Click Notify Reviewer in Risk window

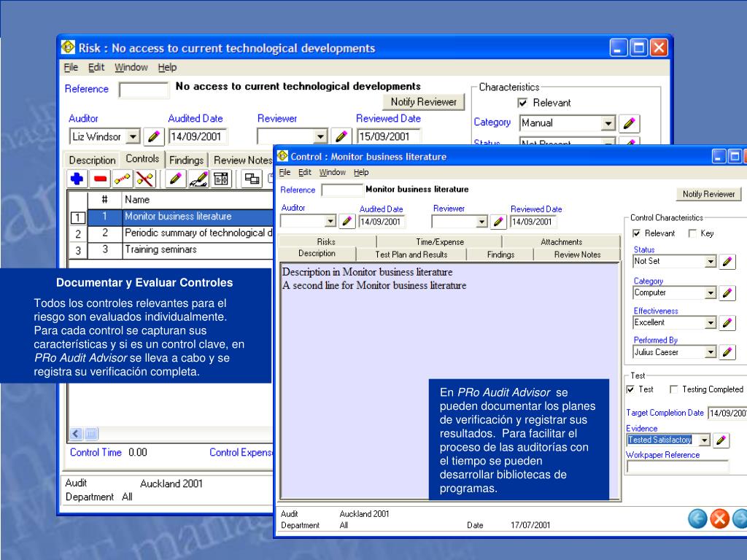coord(424,102)
